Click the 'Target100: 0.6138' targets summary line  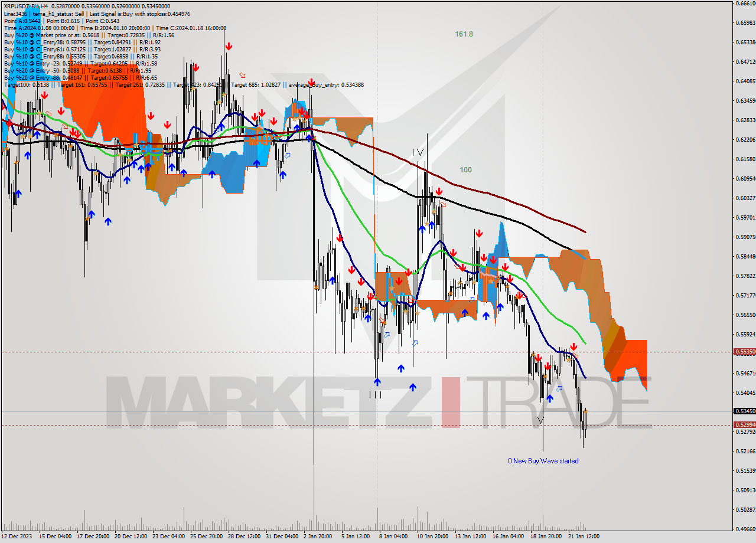(x=184, y=84)
